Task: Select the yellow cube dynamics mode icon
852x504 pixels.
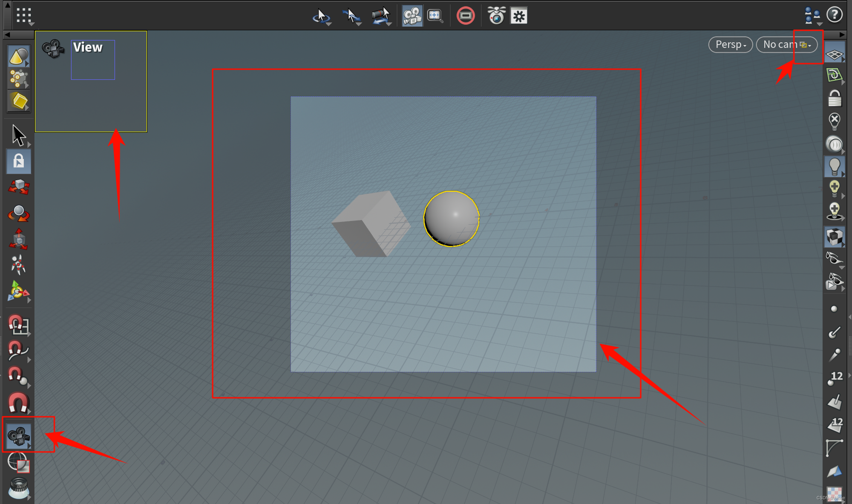Action: click(x=19, y=101)
